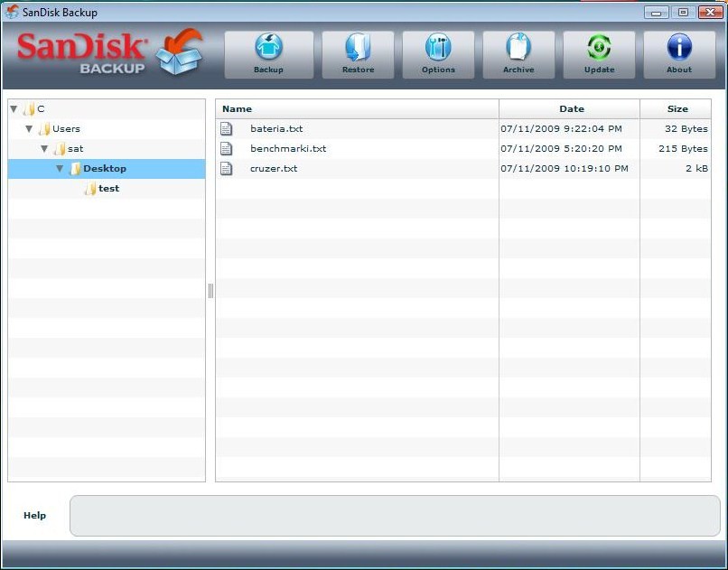Collapse the Desktop folder node
The image size is (728, 570).
pyautogui.click(x=60, y=169)
